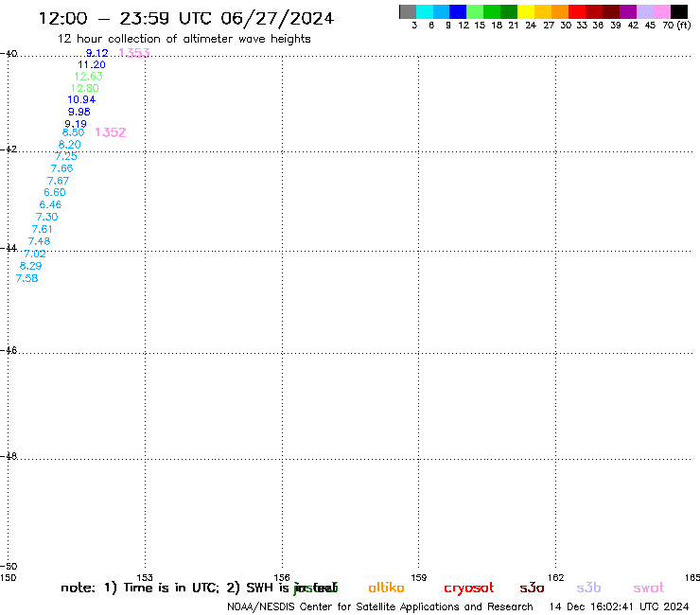This screenshot has width=700, height=615.
Task: Click the footer "NOAA/NESDIS Center for Satellite Applications and Research"
Action: 380,607
